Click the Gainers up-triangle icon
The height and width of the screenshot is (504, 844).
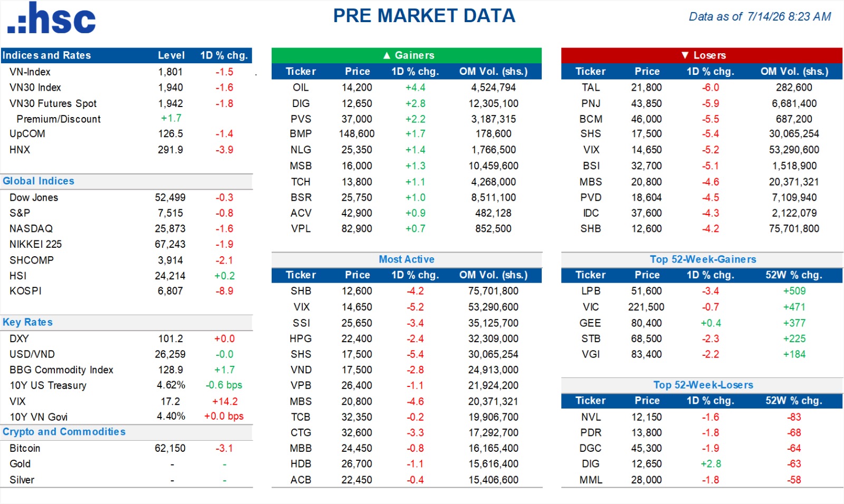click(x=387, y=55)
